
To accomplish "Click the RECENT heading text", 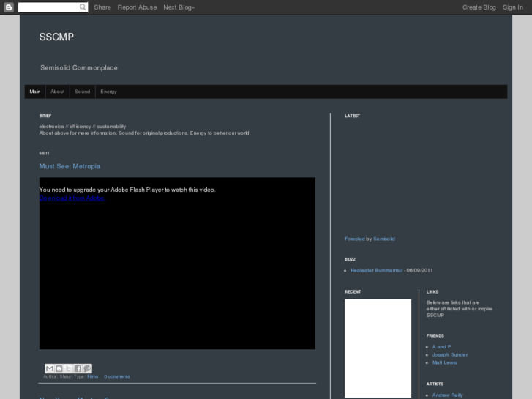I will [x=353, y=291].
